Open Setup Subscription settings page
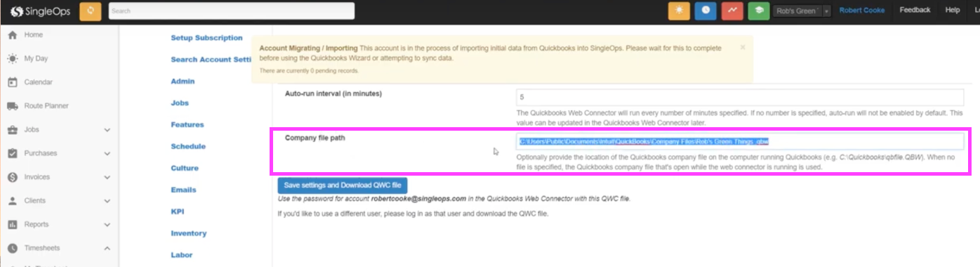This screenshot has height=267, width=980. click(x=206, y=38)
